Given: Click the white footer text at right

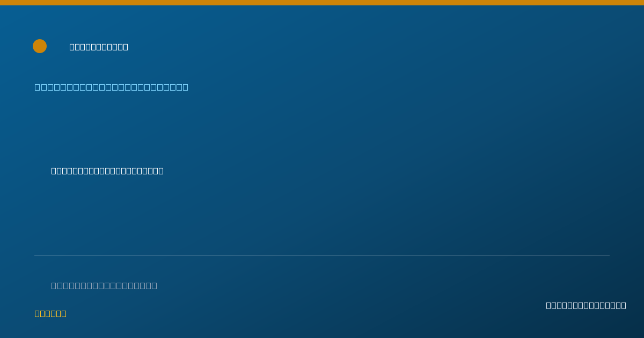Looking at the screenshot, I should tap(586, 305).
